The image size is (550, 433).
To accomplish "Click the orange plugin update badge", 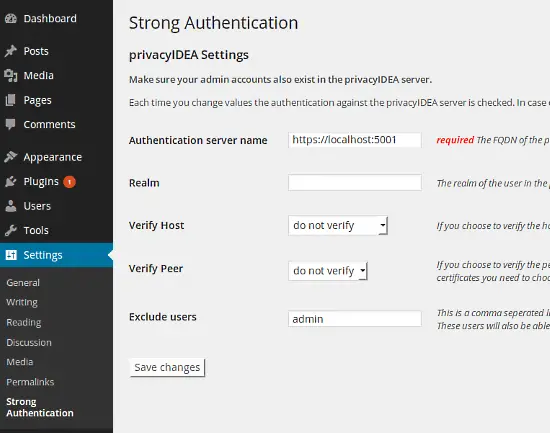I will point(69,182).
